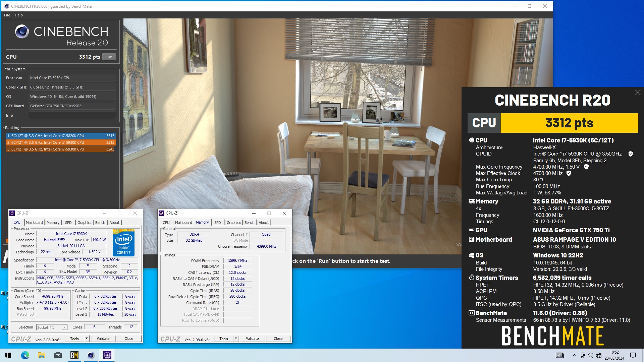Click the OS Windows icon in BenchMate panel
This screenshot has height=362, width=644.
point(472,255)
